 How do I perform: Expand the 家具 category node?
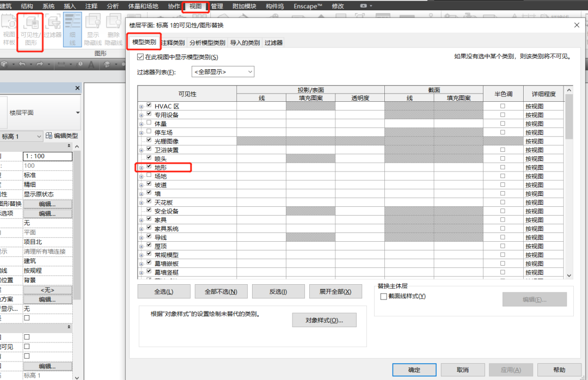pos(142,220)
